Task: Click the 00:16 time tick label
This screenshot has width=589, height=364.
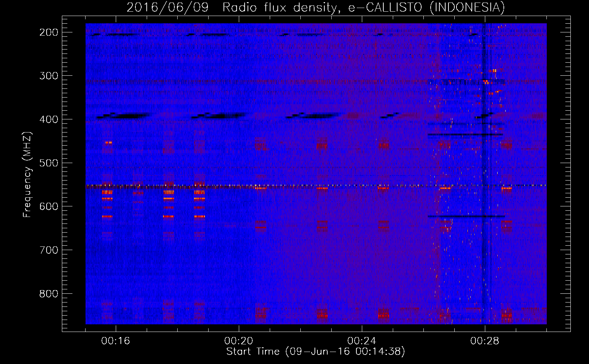Action: [x=116, y=341]
